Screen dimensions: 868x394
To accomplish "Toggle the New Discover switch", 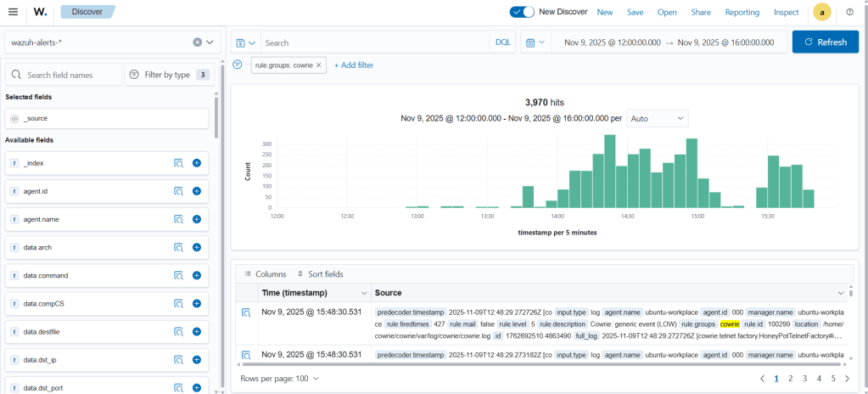I will click(522, 12).
